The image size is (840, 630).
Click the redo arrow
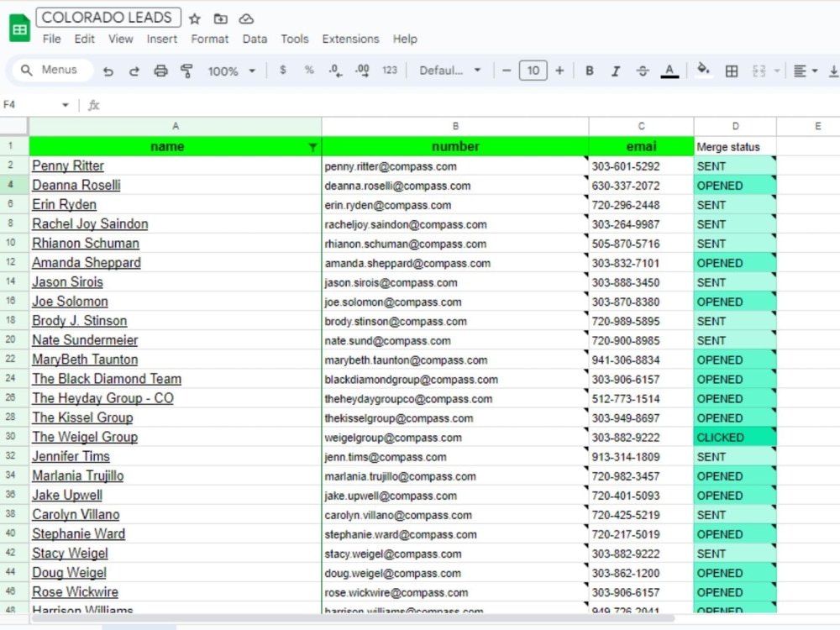134,71
